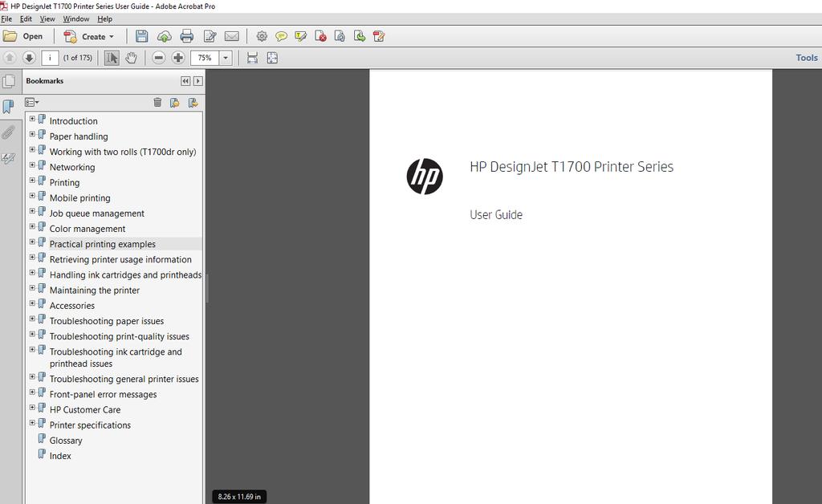The image size is (822, 504).
Task: Click the single right-arrow button in Bookmarks header
Action: point(197,81)
